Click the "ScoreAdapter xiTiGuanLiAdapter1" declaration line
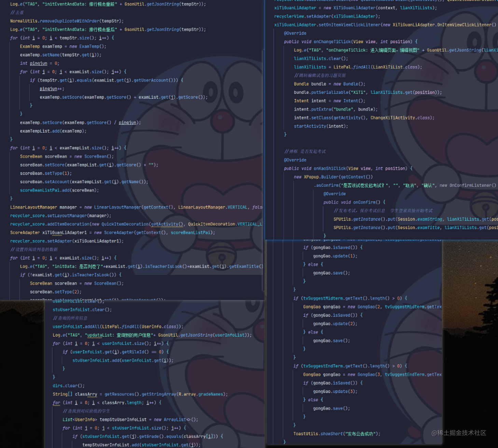This screenshot has width=498, height=448. tap(113, 233)
